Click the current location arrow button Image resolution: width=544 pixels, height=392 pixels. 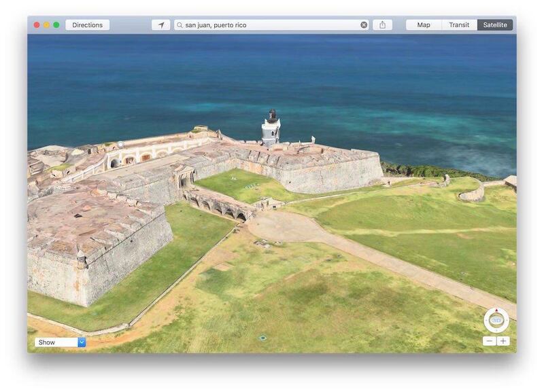161,25
